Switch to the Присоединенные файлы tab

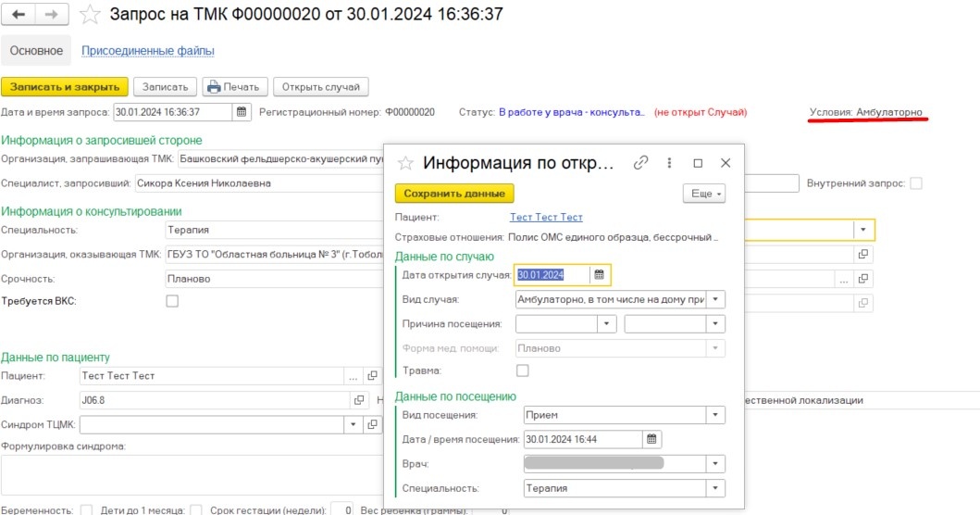tap(148, 51)
